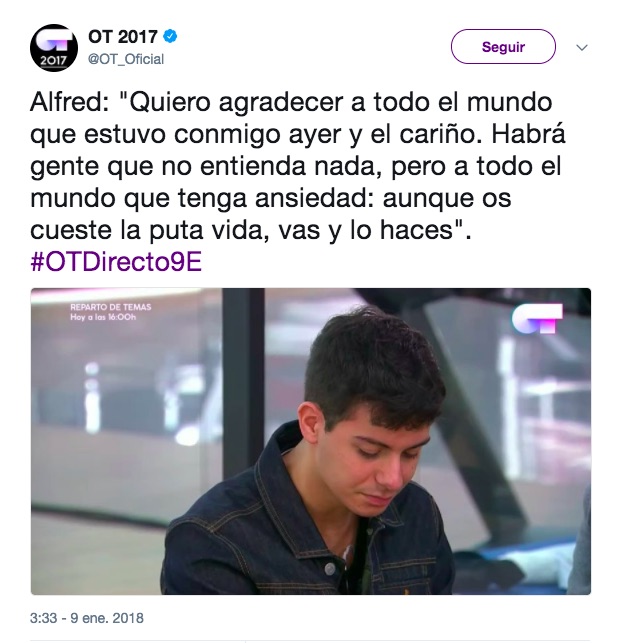626x643 pixels.
Task: Open the OT 2017 profile avatar
Action: 54,48
